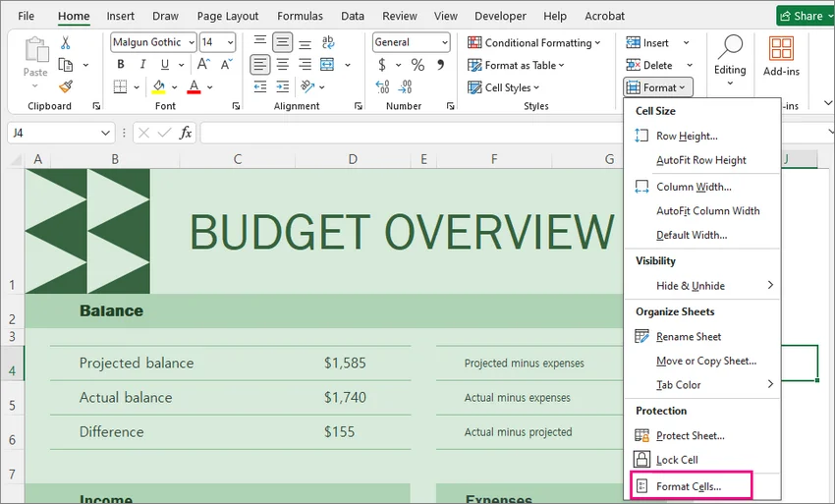Open the General number format dropdown
Image resolution: width=835 pixels, height=504 pixels.
coord(445,42)
